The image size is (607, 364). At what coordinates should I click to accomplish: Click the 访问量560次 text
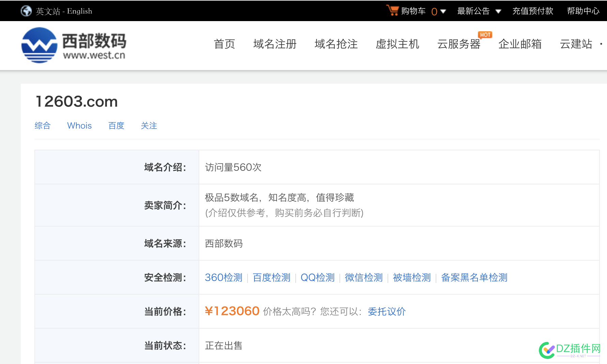[233, 167]
